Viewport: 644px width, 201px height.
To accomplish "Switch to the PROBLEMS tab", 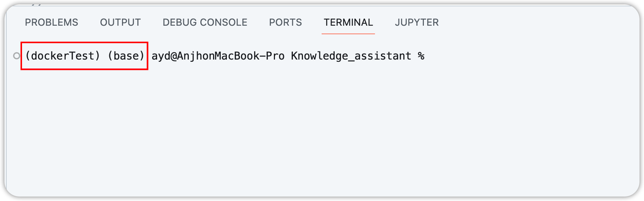I will coord(51,22).
